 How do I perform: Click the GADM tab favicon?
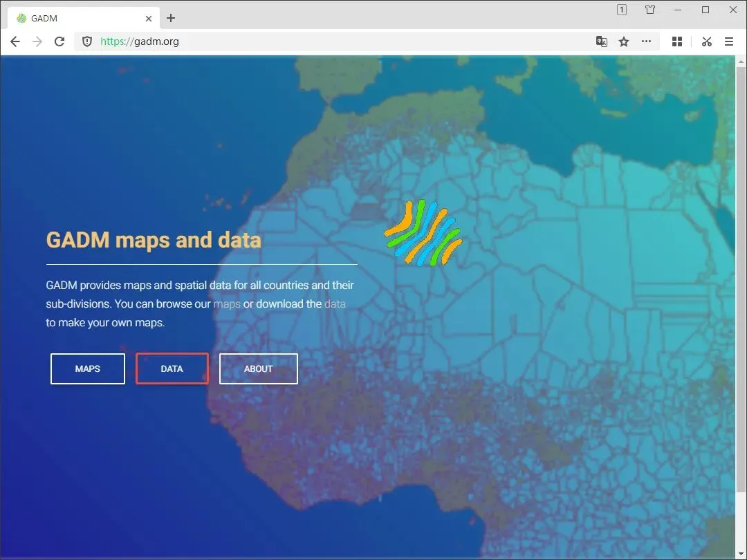(21, 18)
